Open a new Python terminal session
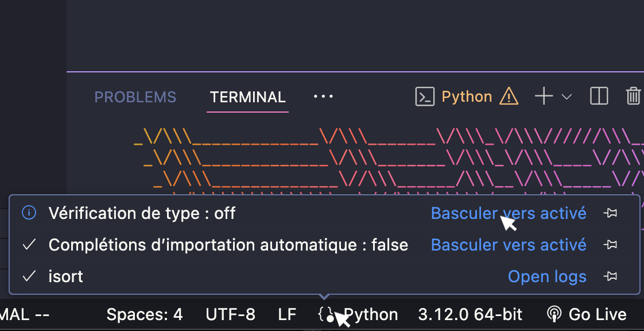Image resolution: width=644 pixels, height=331 pixels. pos(543,96)
